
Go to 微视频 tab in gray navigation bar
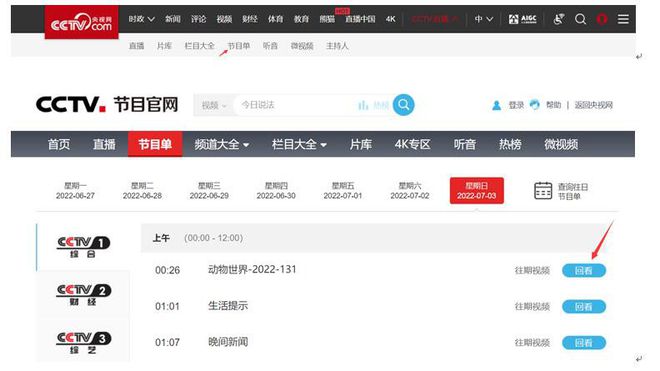(561, 144)
